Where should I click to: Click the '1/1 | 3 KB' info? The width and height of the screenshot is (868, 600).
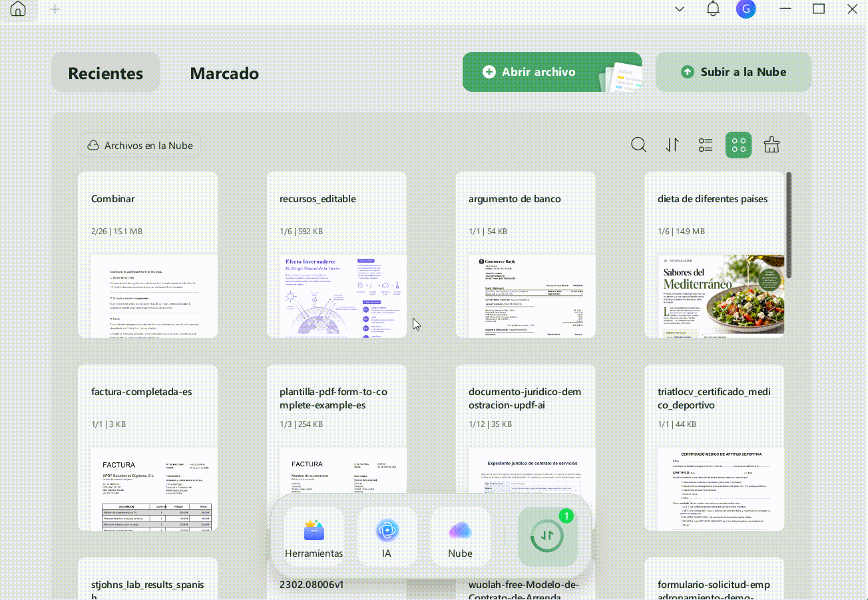pyautogui.click(x=108, y=424)
